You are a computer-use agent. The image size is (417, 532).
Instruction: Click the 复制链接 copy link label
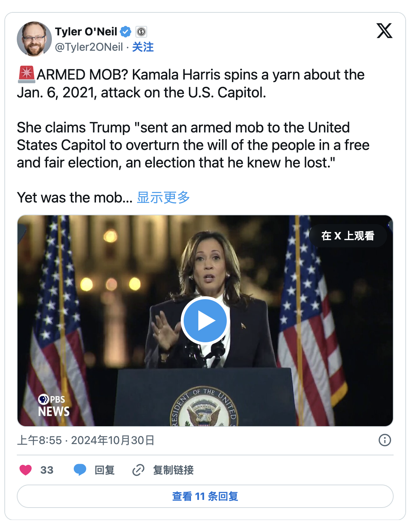point(173,470)
